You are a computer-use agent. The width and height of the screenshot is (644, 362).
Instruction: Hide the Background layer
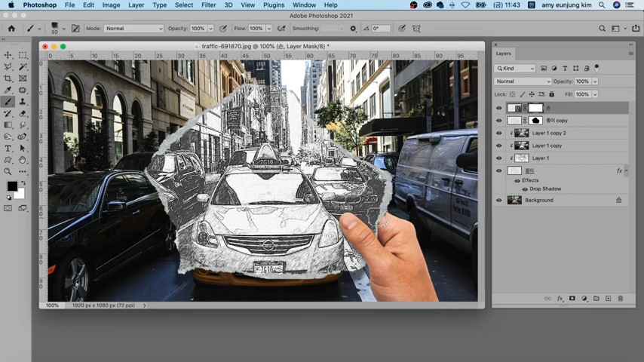point(498,201)
